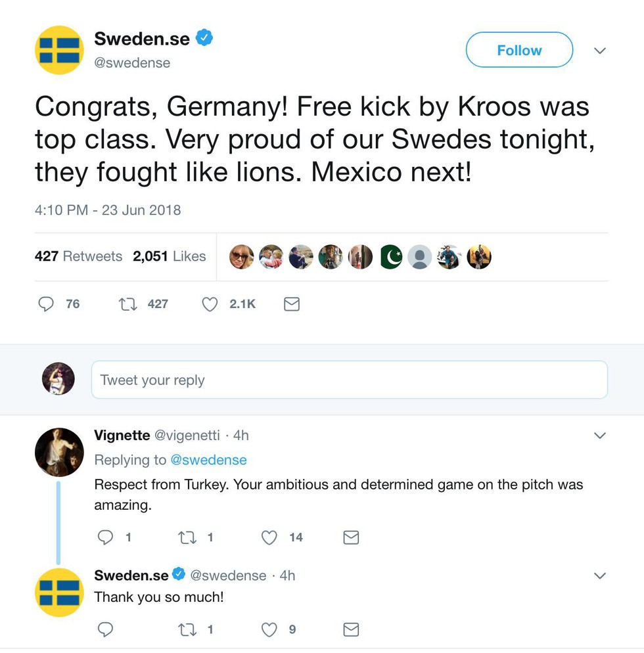
Task: Send main tweet via direct message envelope
Action: 292,304
